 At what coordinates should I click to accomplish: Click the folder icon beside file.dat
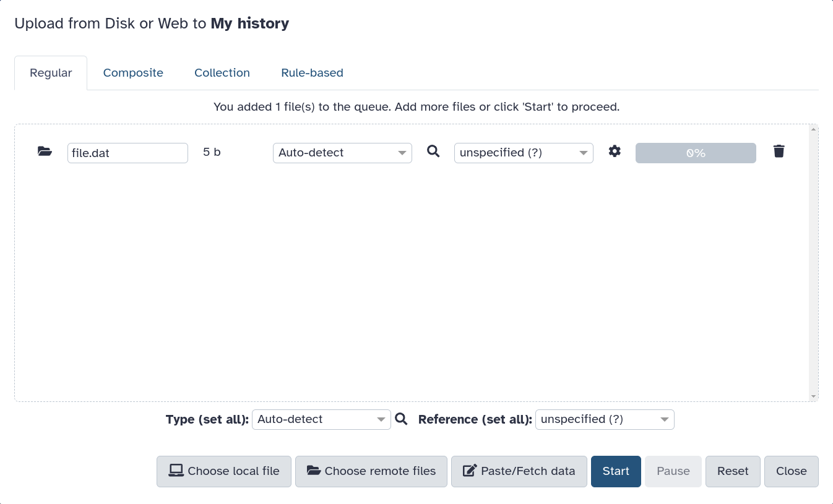45,152
